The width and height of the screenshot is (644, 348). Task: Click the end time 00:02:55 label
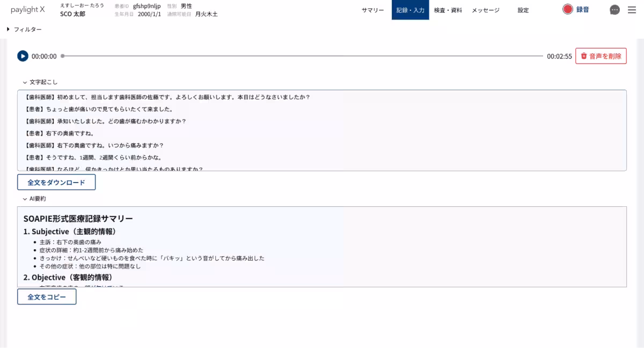click(559, 56)
